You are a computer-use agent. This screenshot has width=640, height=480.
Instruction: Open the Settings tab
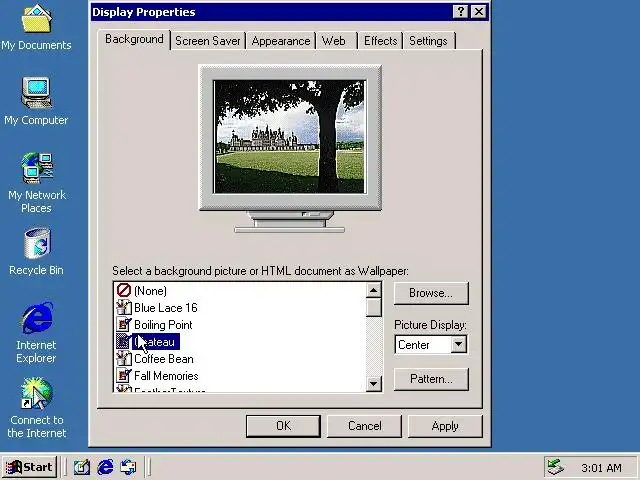pyautogui.click(x=428, y=41)
